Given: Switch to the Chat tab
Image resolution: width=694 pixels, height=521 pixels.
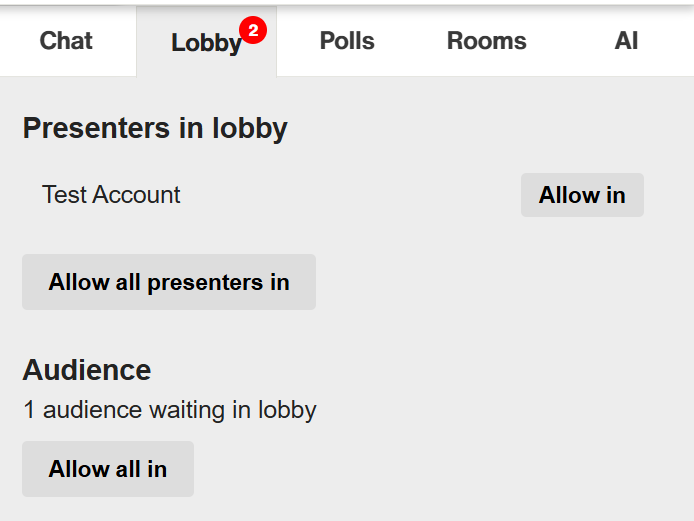Looking at the screenshot, I should point(66,41).
